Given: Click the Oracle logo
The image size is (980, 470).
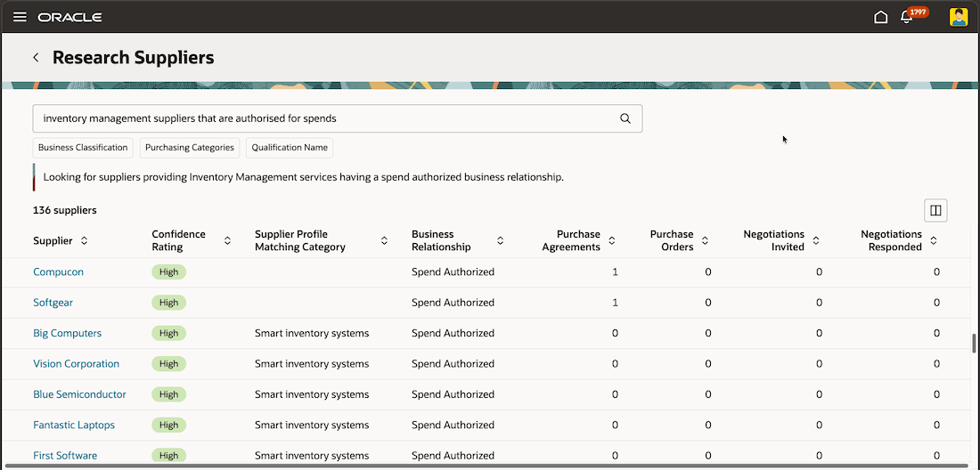Looking at the screenshot, I should 70,18.
